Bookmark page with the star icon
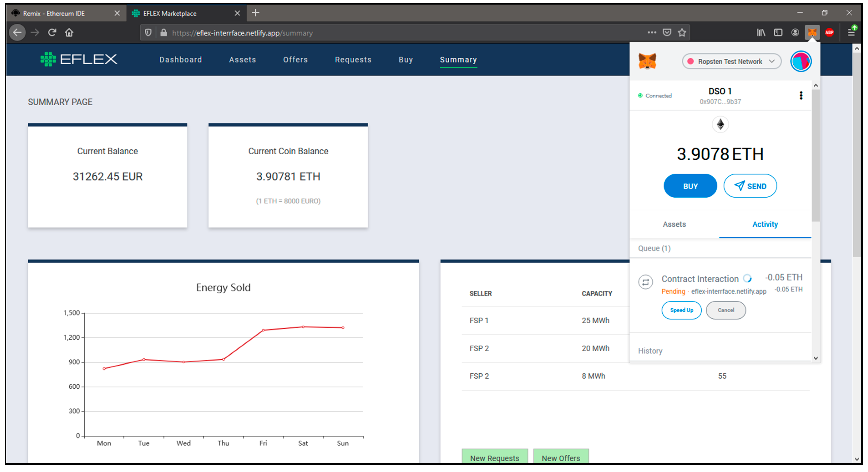This screenshot has width=868, height=472. [682, 33]
